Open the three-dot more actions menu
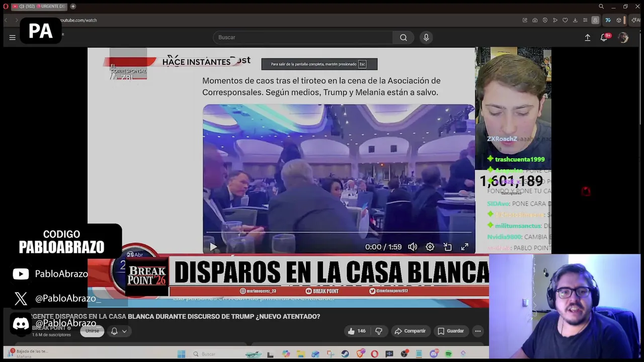The width and height of the screenshot is (644, 362). 478,331
